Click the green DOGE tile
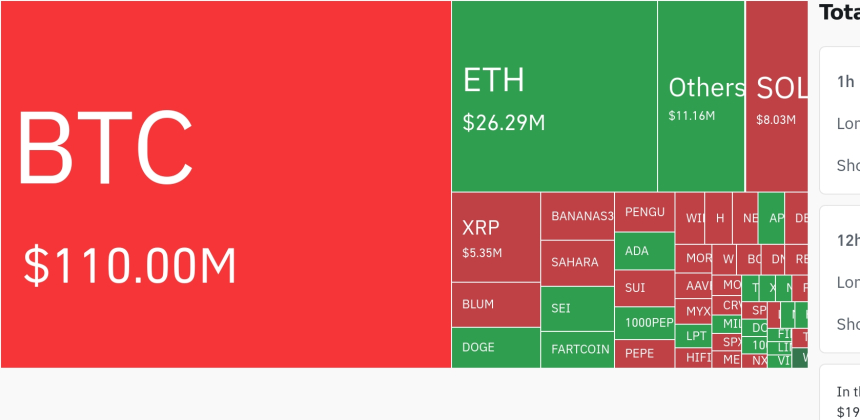Image resolution: width=860 pixels, height=420 pixels. (x=495, y=348)
